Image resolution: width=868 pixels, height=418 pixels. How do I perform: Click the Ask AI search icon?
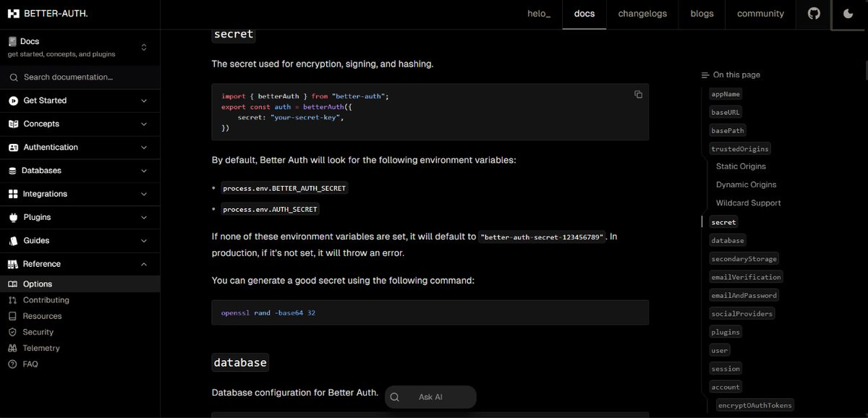(394, 397)
